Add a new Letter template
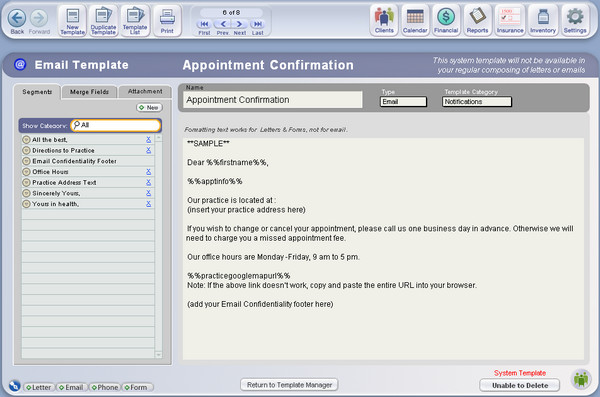Viewport: 600px width, 397px height. (39, 387)
